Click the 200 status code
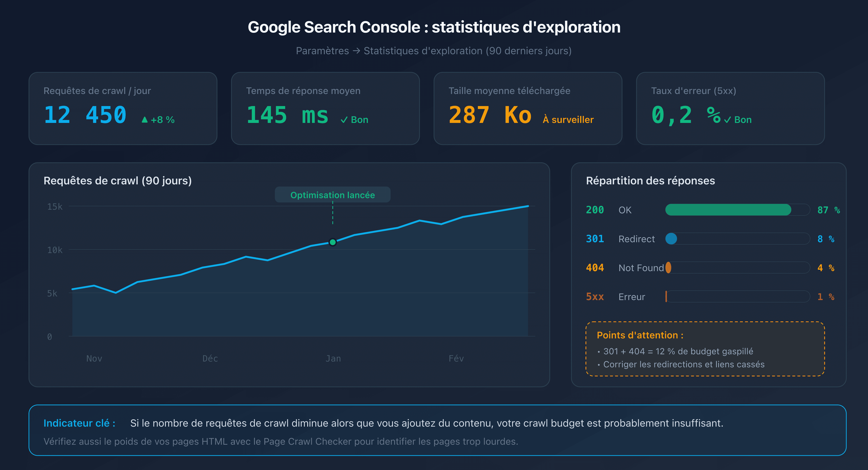This screenshot has width=868, height=470. pos(595,210)
